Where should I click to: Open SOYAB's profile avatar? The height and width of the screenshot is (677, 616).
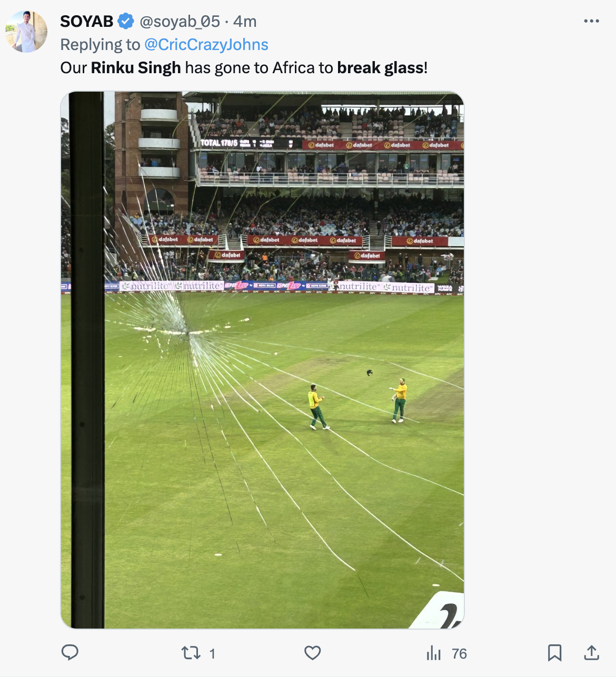point(26,32)
